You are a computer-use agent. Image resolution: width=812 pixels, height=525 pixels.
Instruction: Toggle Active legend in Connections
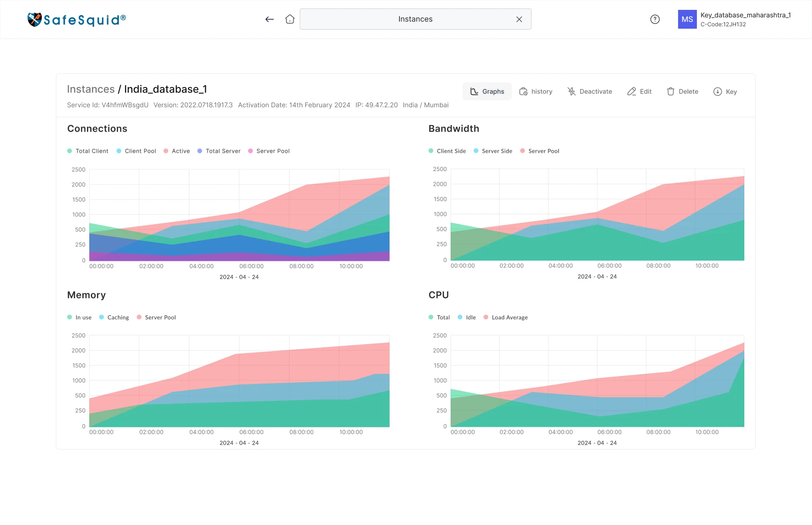[177, 151]
